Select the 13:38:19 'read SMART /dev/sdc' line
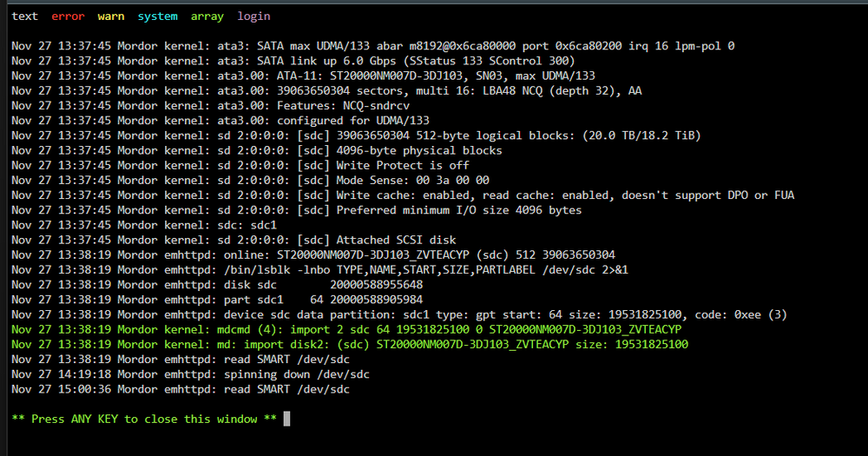Viewport: 868px width, 456px height. tap(181, 360)
